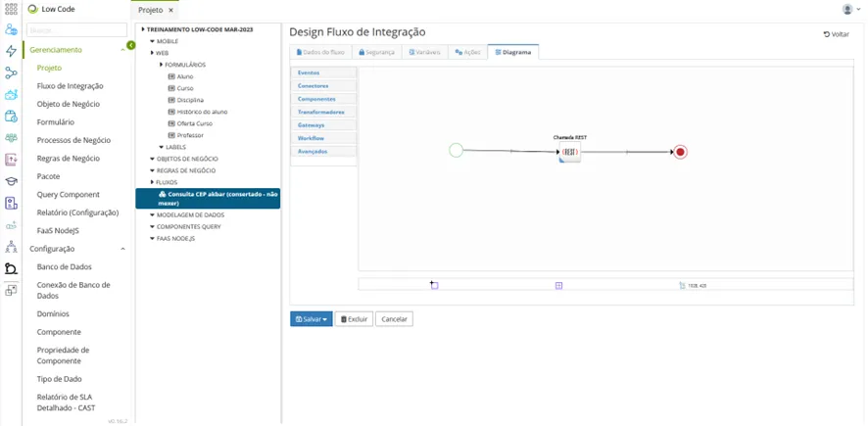Switch to the Segurança tab
This screenshot has height=426, width=868.
[377, 52]
